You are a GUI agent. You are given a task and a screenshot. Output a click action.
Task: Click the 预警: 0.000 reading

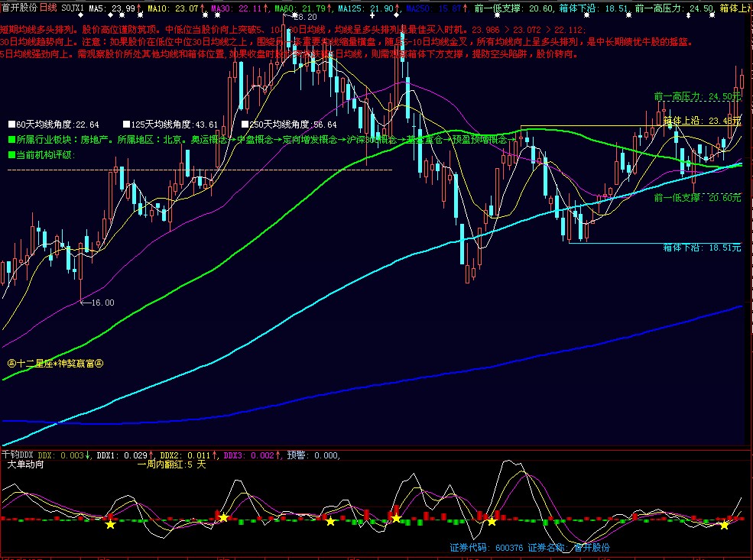point(313,455)
